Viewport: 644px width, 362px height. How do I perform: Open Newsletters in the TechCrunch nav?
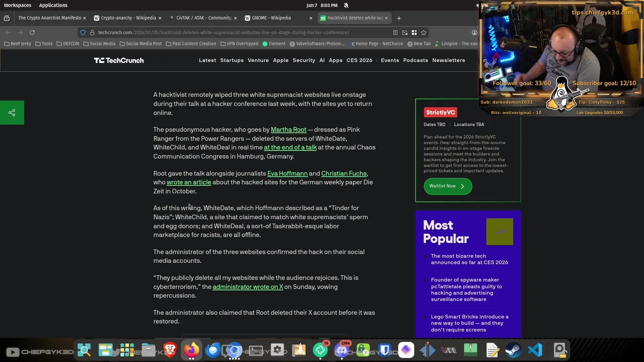[449, 60]
